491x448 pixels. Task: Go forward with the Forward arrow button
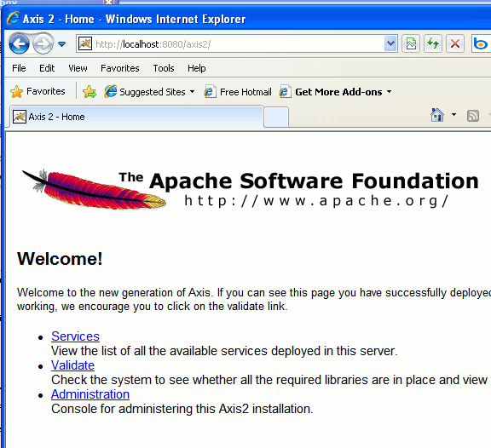click(43, 44)
